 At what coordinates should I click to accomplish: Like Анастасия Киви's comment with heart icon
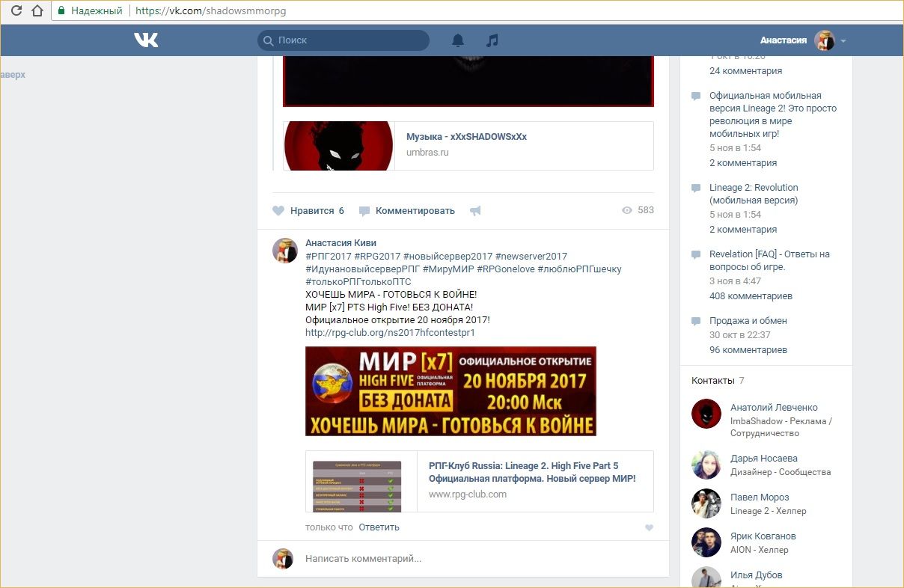point(649,527)
